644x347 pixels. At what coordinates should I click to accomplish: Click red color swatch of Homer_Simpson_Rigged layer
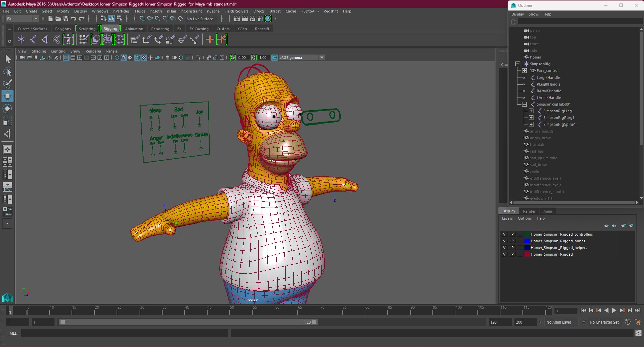point(527,254)
